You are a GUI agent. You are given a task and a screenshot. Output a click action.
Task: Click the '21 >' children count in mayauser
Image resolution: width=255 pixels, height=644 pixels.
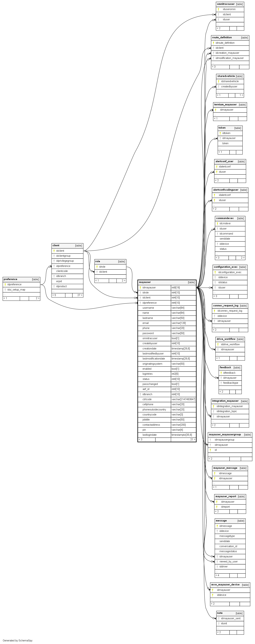tap(192, 440)
